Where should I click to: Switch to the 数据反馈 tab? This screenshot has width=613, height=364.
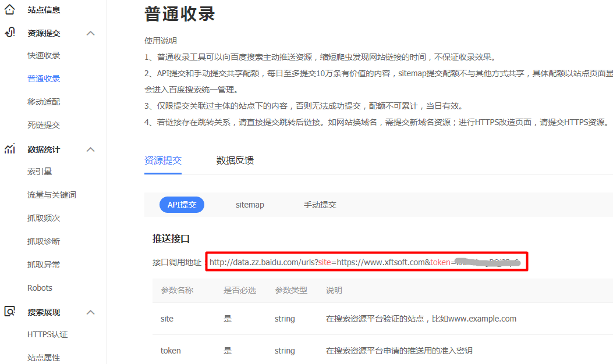coord(235,160)
